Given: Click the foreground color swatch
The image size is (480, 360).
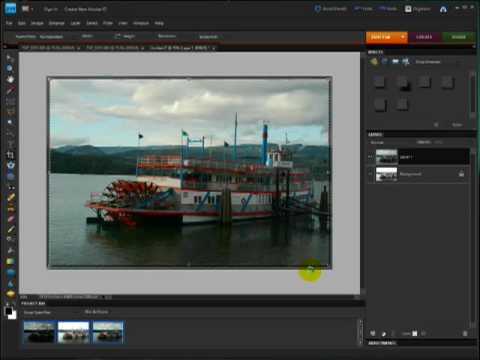Looking at the screenshot, I should point(8,311).
